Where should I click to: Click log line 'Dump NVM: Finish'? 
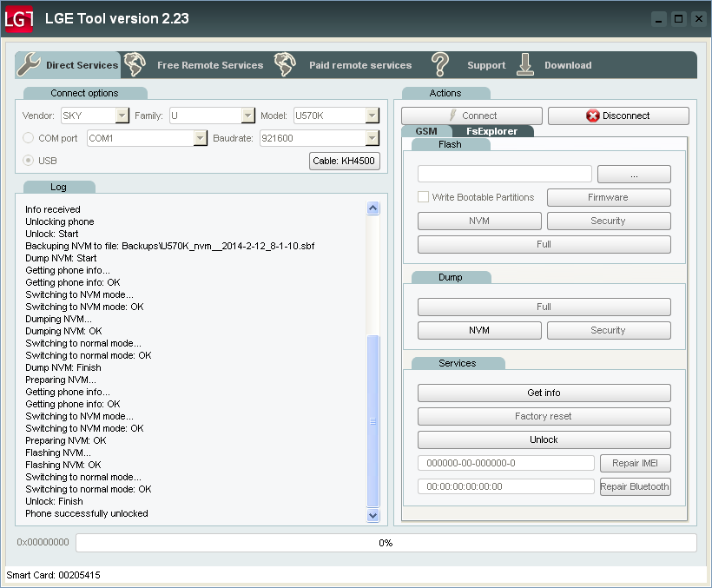tap(63, 367)
